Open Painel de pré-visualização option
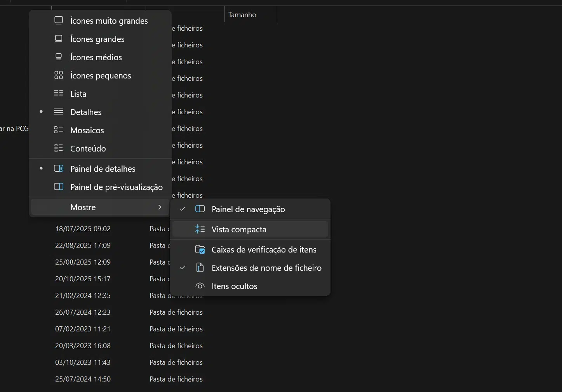Image resolution: width=562 pixels, height=392 pixels. (x=116, y=187)
